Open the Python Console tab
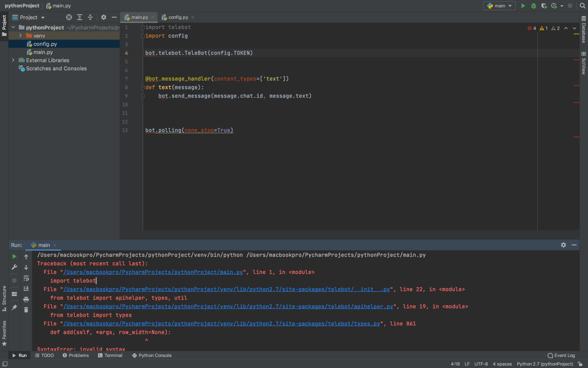 point(152,355)
